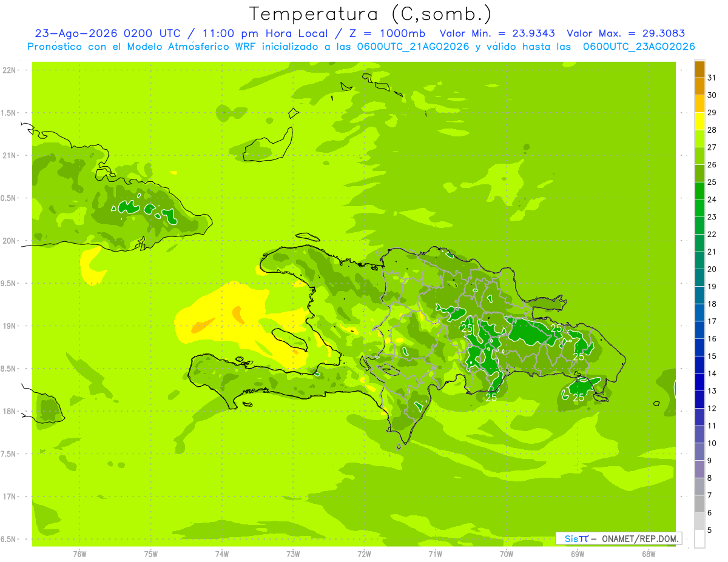Viewport: 728px width, 562px height.
Task: Click longitude axis label "68W"
Action: coord(649,554)
